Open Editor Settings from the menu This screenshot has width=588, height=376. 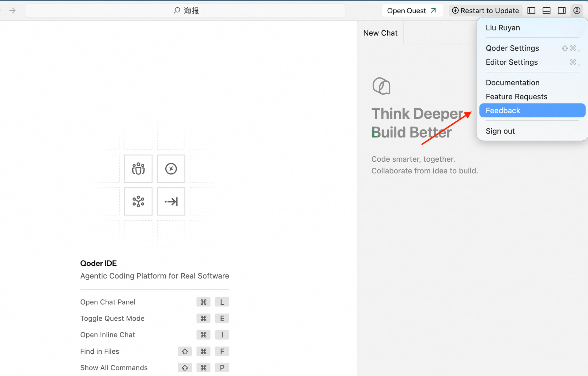point(532,62)
